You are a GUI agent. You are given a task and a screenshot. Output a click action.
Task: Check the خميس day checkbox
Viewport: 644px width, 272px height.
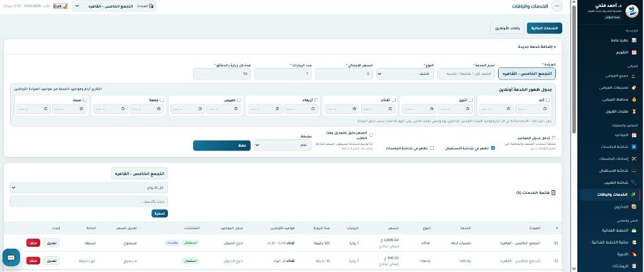239,100
